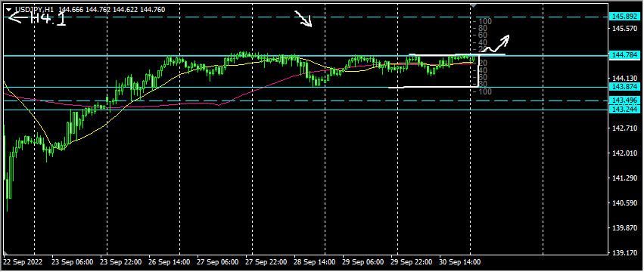Click the H4.1 handwritten text label
Viewport: 644px width, 272px height.
point(49,19)
